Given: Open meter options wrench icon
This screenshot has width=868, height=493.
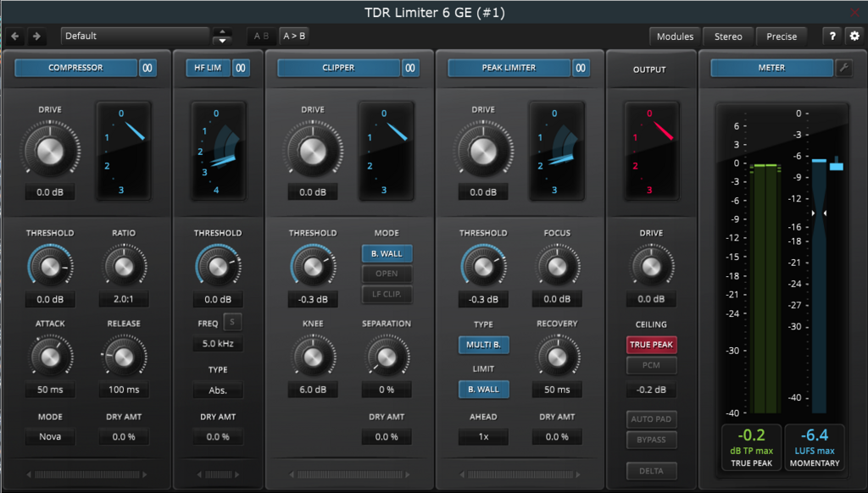Looking at the screenshot, I should pyautogui.click(x=843, y=68).
